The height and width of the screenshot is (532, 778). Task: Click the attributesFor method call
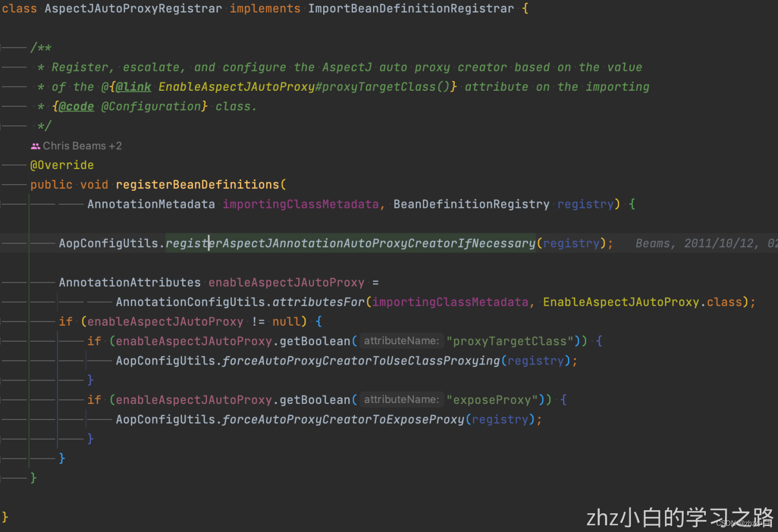tap(318, 302)
